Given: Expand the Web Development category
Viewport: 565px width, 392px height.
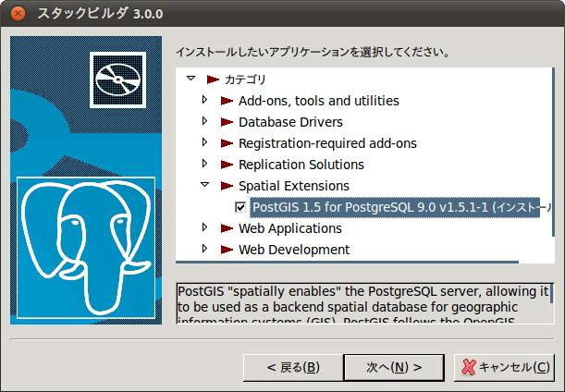Looking at the screenshot, I should pos(205,249).
